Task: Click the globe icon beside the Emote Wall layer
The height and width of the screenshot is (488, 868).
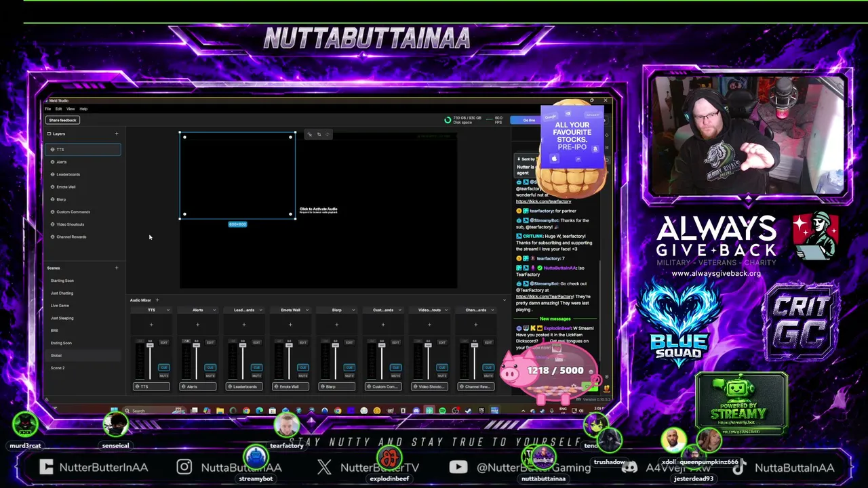Action: (52, 186)
